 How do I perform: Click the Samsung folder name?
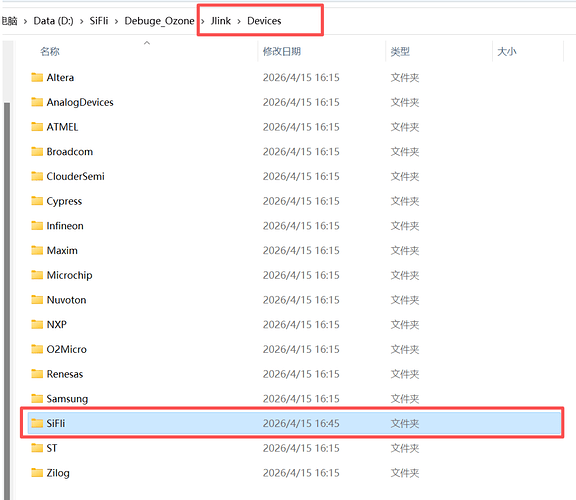(x=68, y=399)
